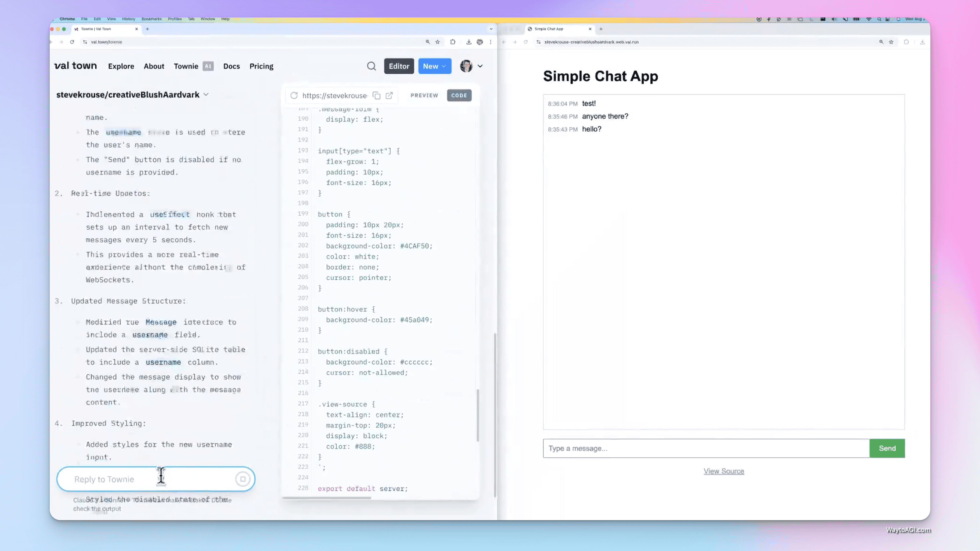Reload the Townie browser page

pos(72,42)
